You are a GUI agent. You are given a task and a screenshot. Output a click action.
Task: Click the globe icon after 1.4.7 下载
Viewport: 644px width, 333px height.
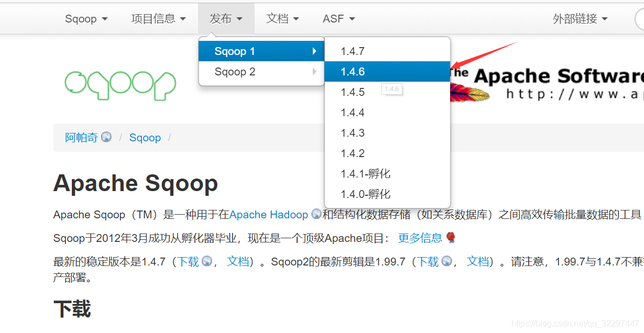[x=207, y=261]
